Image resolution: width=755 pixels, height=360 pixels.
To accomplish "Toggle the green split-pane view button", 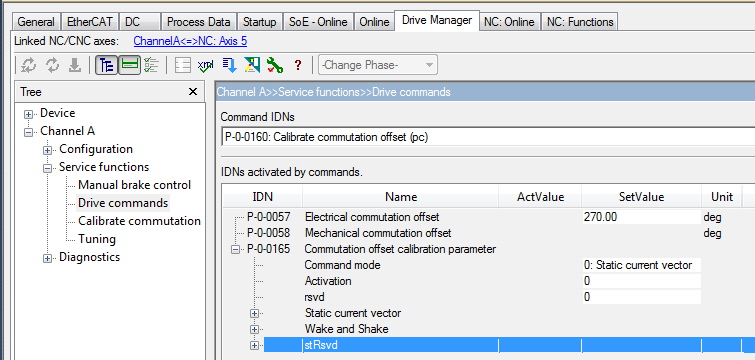I will coord(130,65).
